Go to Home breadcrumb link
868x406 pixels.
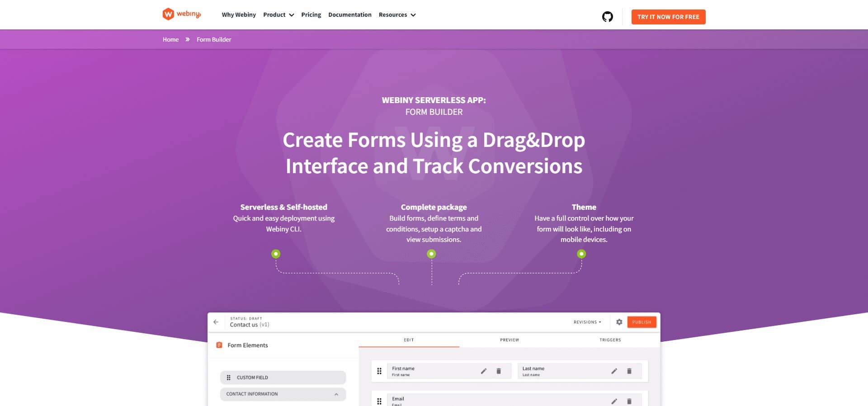[170, 39]
